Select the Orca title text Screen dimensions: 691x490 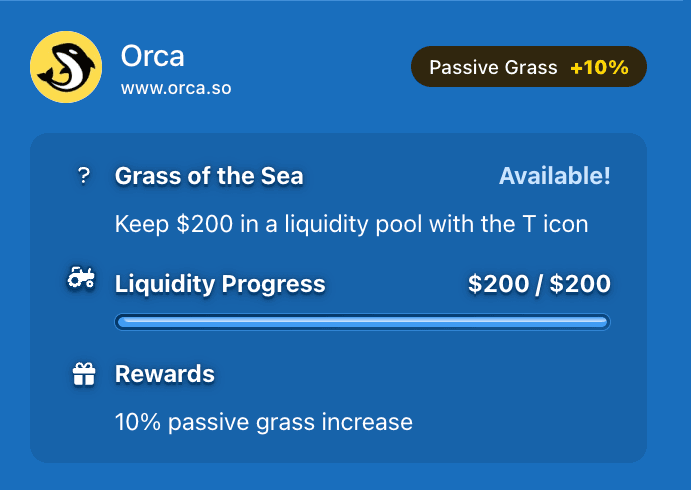click(152, 56)
